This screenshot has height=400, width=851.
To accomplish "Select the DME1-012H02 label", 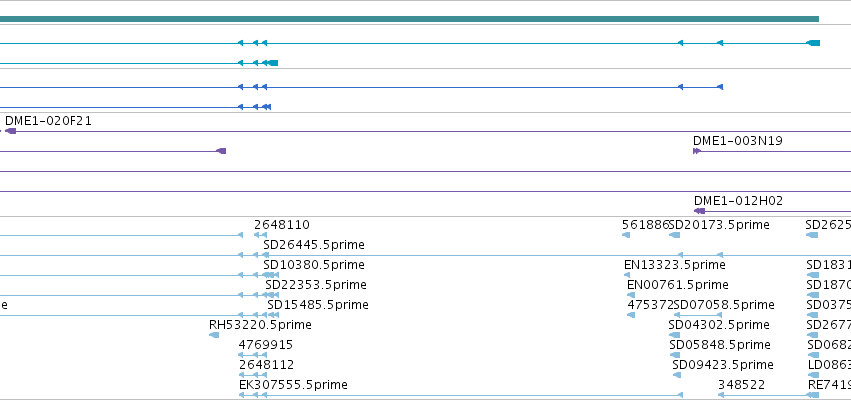I will tap(738, 201).
